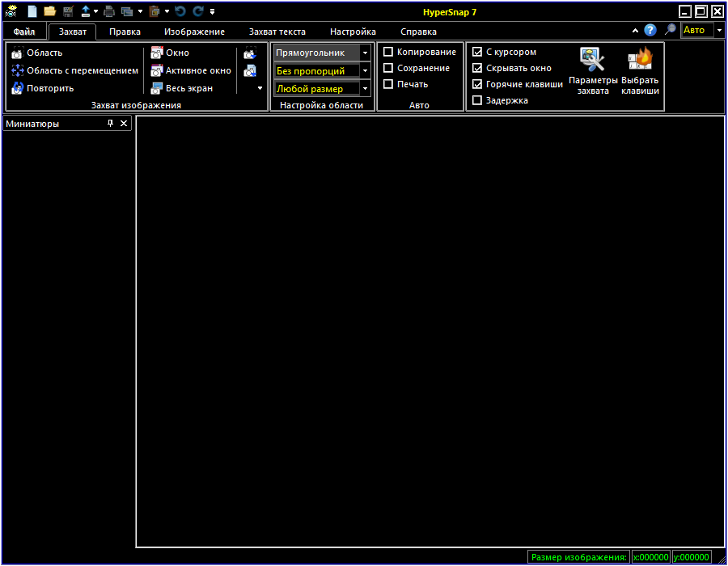Click the HyperSnap application icon in title bar
The height and width of the screenshot is (566, 728).
point(11,11)
